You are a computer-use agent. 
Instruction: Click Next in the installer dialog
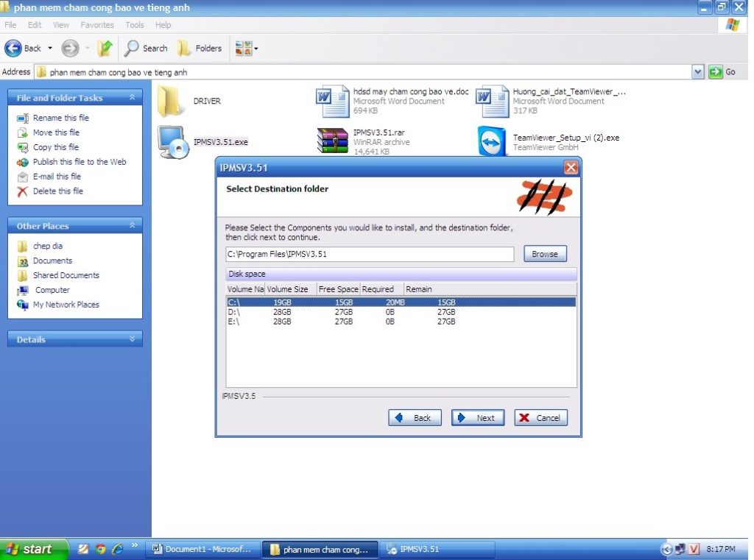click(478, 418)
